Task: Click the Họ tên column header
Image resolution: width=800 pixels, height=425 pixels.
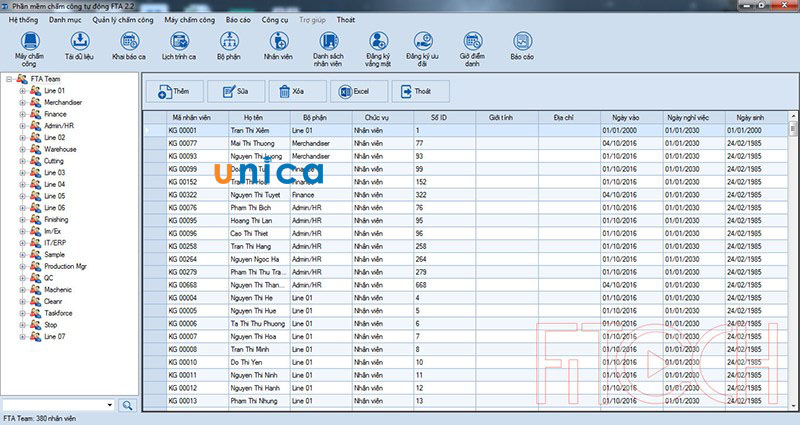Action: [259, 117]
